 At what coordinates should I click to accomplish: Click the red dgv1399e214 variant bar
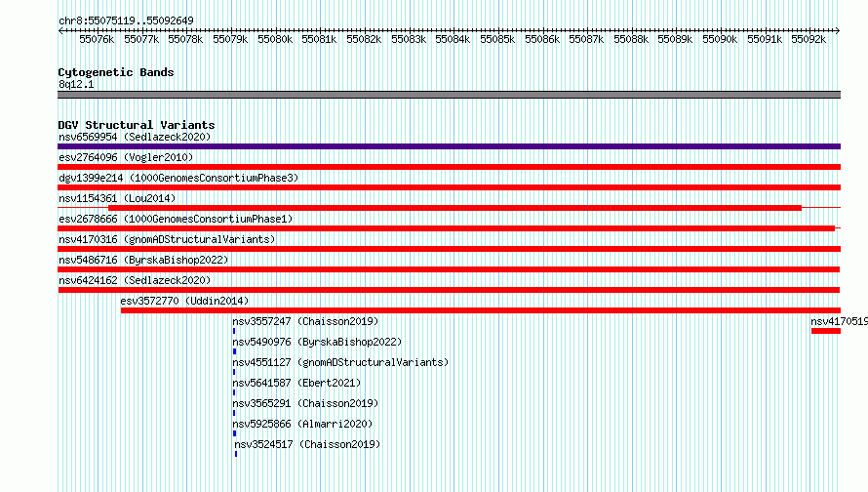pos(449,187)
